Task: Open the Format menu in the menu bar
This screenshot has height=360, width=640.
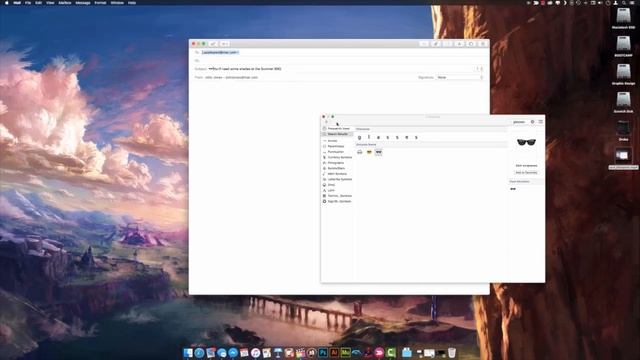Action: (100, 2)
